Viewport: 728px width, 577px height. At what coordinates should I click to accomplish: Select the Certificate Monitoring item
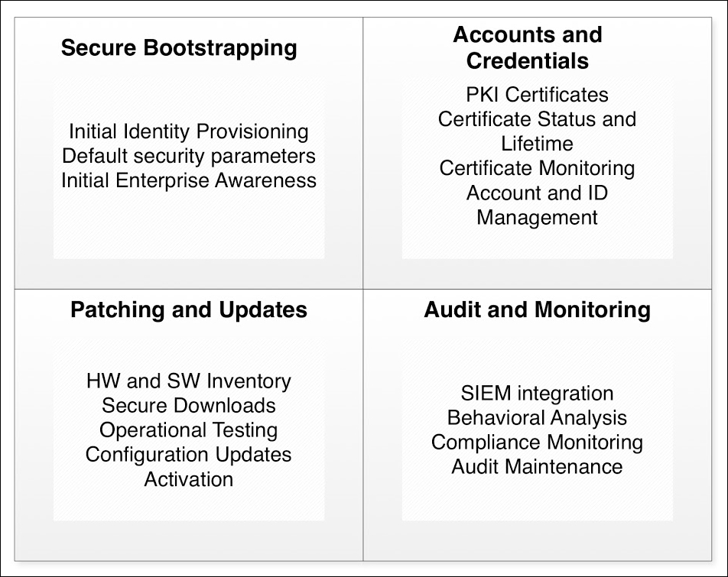pyautogui.click(x=537, y=168)
